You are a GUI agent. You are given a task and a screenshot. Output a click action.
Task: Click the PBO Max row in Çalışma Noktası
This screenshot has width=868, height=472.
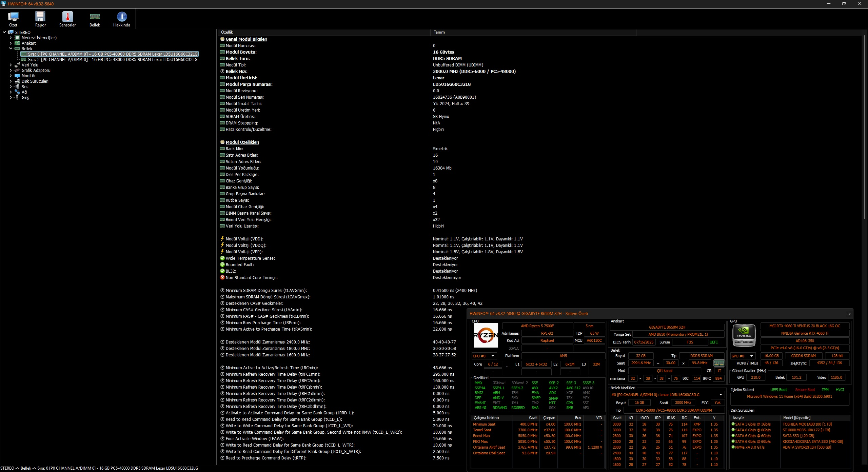coord(538,441)
